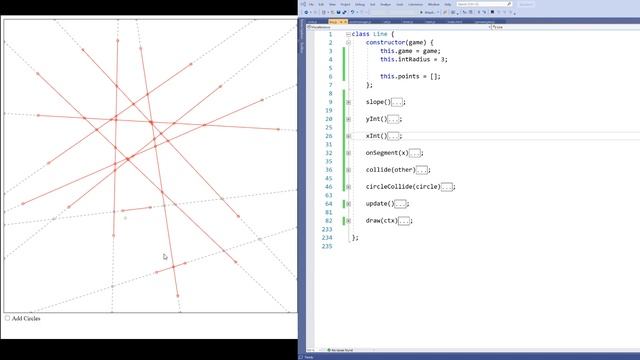
Task: Open the left navigation scope dropdown
Action: click(x=399, y=27)
